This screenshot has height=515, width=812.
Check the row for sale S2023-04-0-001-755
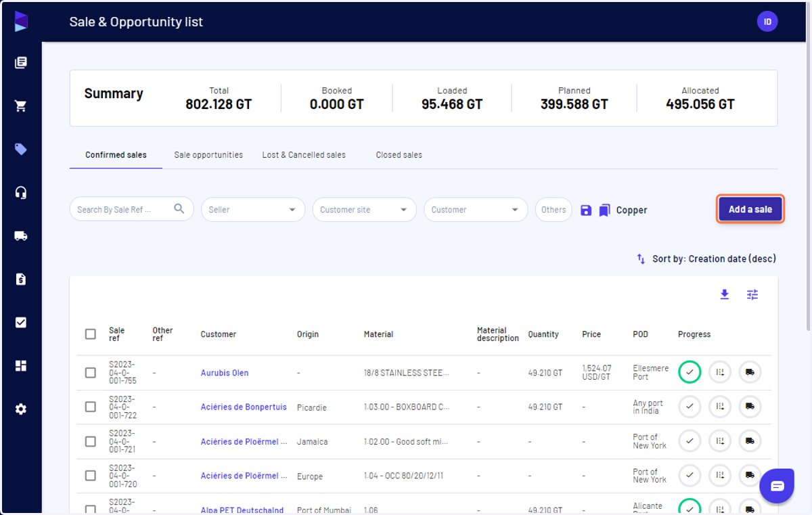pos(91,373)
